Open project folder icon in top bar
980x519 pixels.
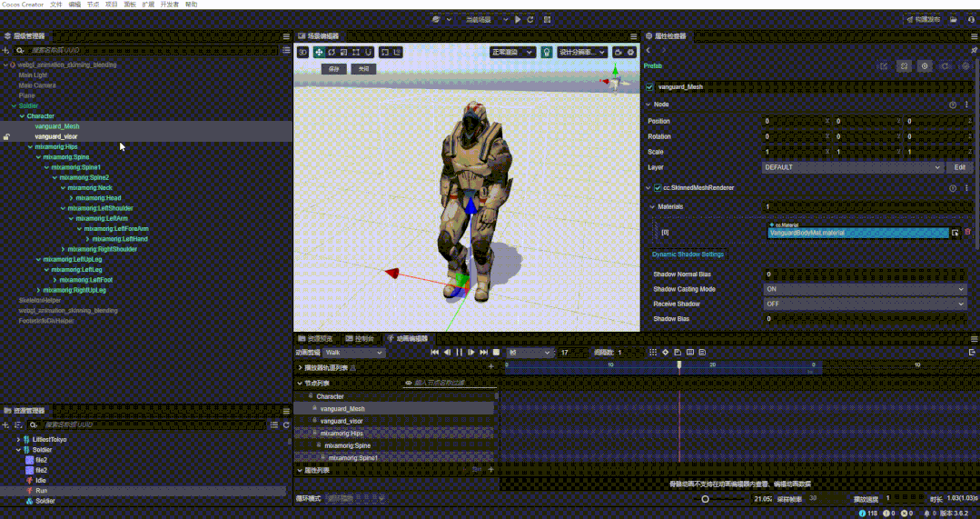(x=954, y=20)
